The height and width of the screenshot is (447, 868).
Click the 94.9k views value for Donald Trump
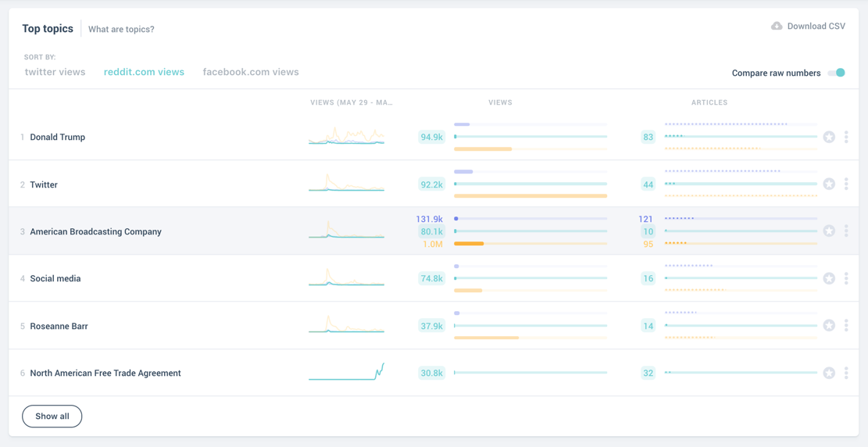(x=432, y=137)
